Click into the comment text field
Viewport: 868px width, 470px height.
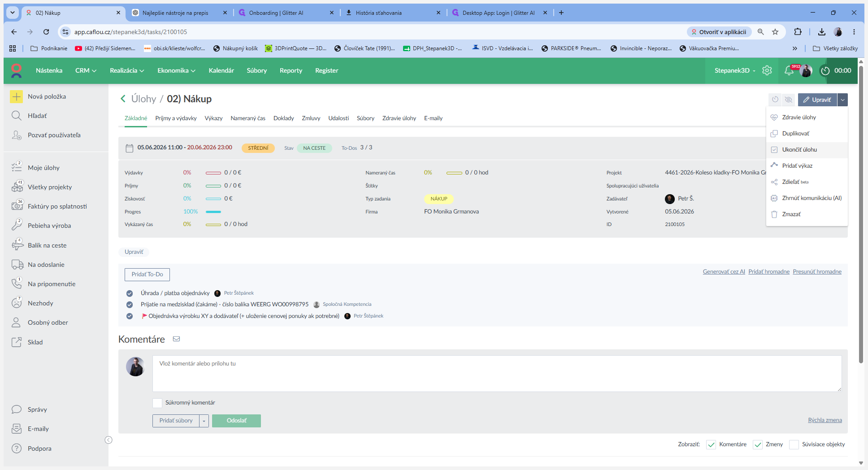[497, 374]
